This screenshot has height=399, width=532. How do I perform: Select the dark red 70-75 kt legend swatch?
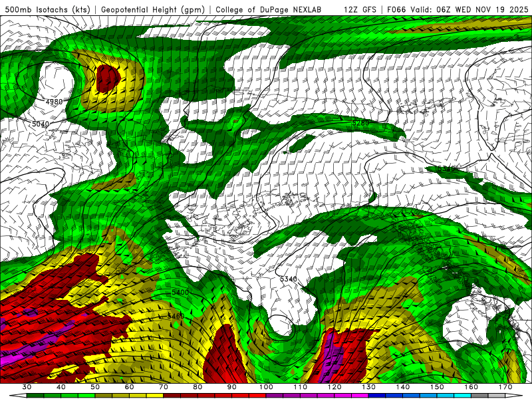pos(172,396)
